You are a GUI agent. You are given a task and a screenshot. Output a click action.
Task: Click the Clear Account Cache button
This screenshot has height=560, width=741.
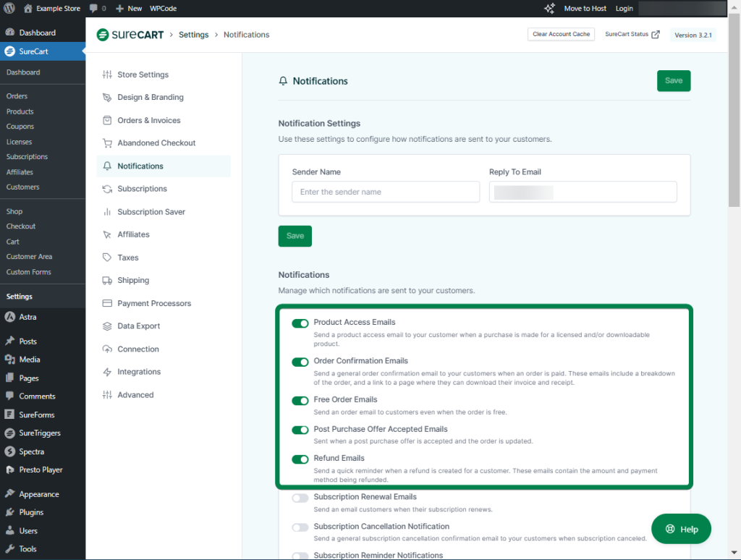coord(561,35)
